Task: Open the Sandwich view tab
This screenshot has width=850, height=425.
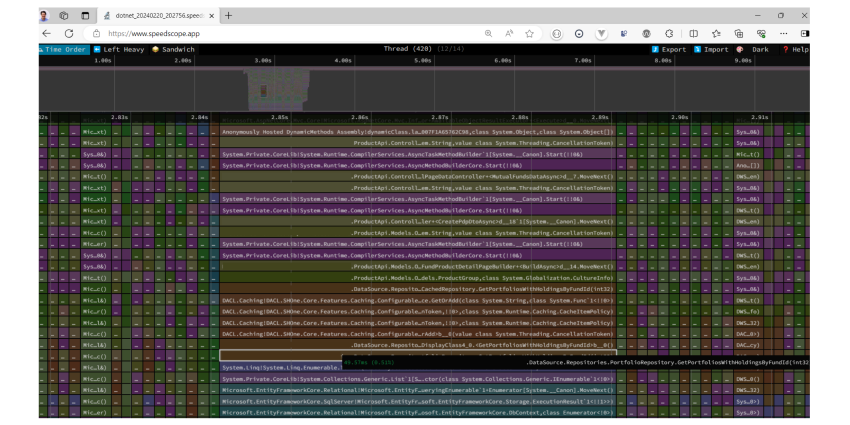Action: (x=173, y=49)
